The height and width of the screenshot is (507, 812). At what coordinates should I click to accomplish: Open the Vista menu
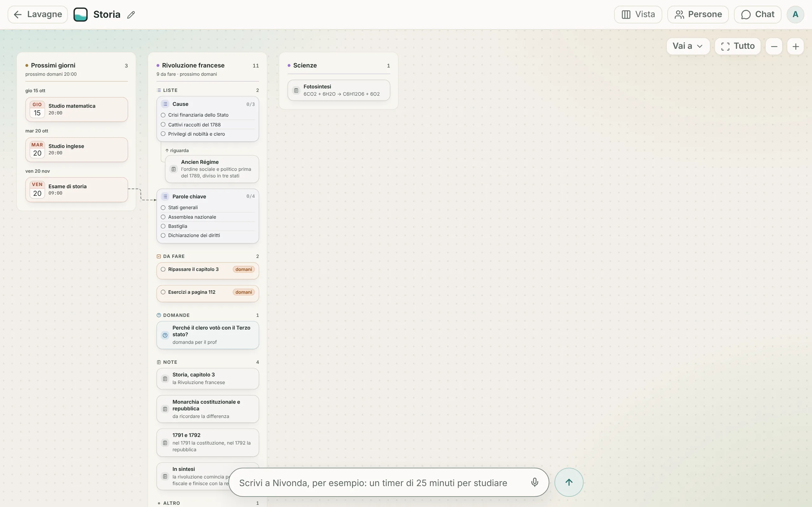638,15
